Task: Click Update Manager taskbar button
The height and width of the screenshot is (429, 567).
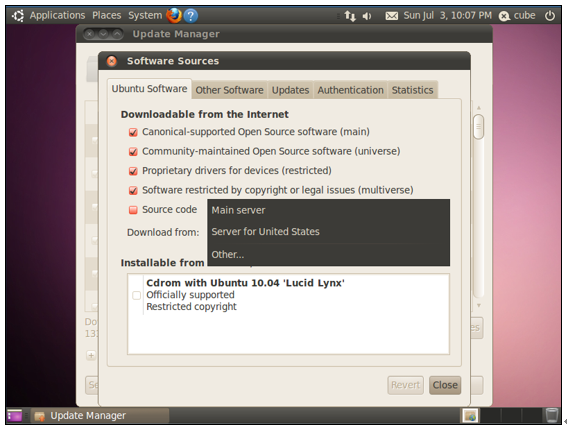Action: click(99, 416)
